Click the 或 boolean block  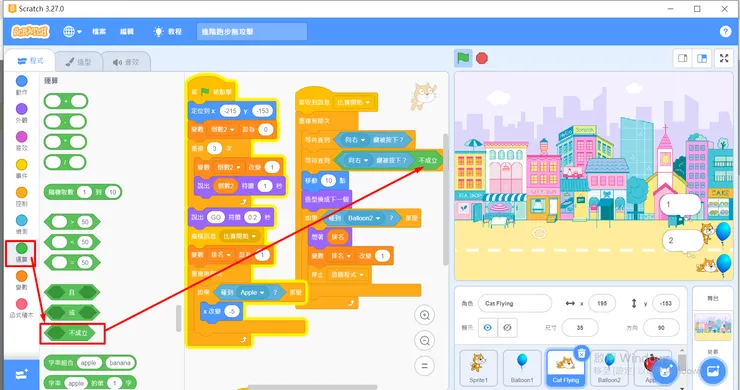point(72,313)
